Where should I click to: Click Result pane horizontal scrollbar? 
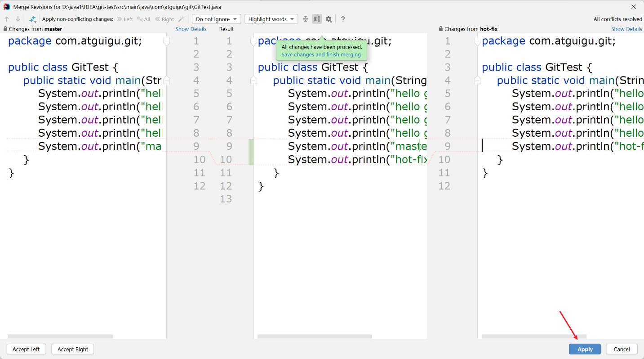[314, 337]
